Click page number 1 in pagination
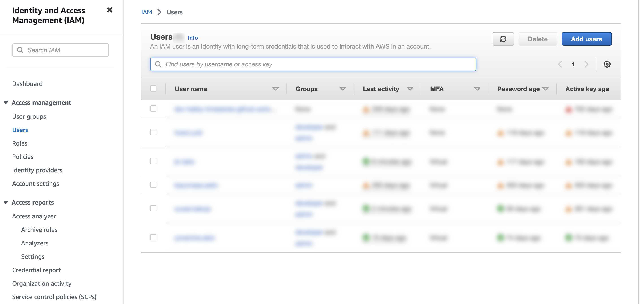 point(573,64)
